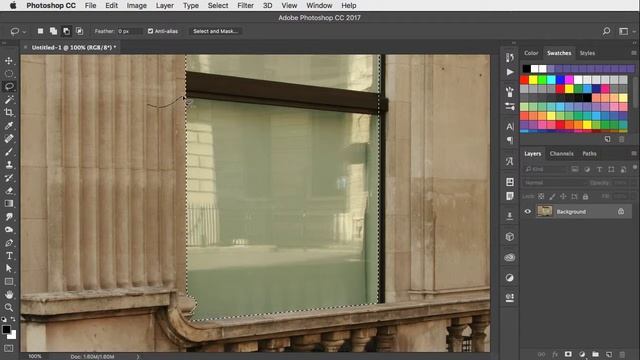Select the Dodge tool
Screen dimensions: 640x360
(x=9, y=230)
